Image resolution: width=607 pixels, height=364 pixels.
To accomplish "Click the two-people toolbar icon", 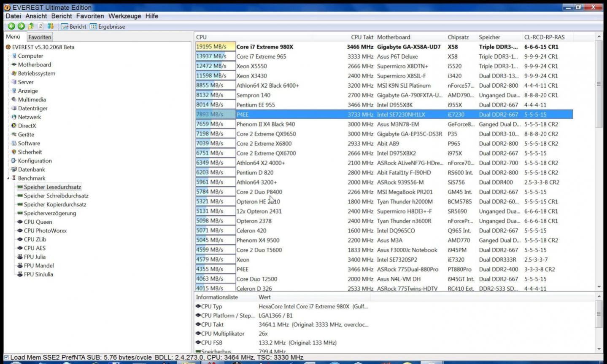I will tap(51, 26).
